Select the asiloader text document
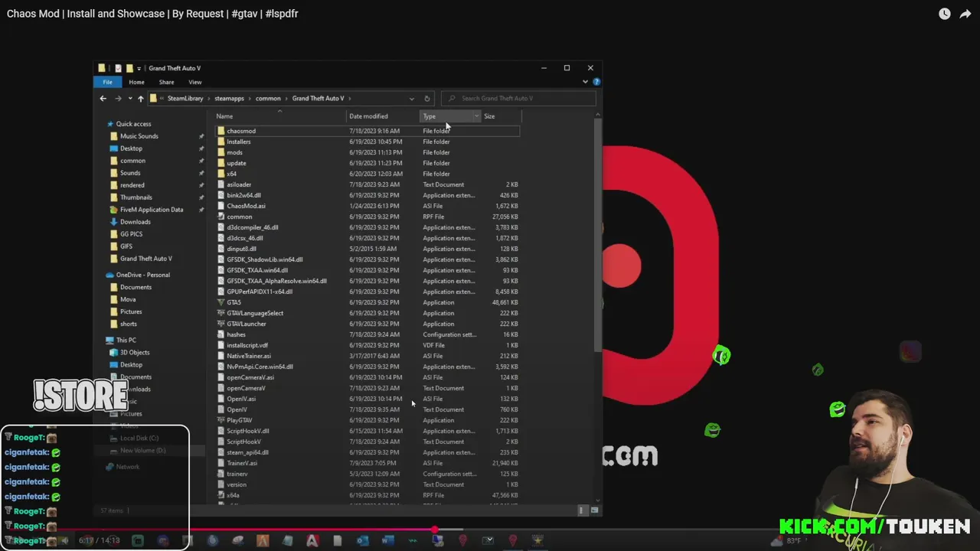 click(x=239, y=184)
